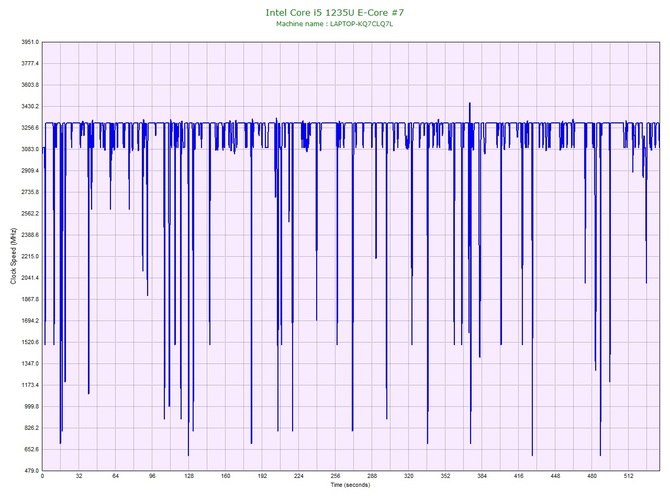Click the chart title 'Intel Core i5 1235U E-Core #7'
Image resolution: width=670 pixels, height=502 pixels.
[x=335, y=12]
